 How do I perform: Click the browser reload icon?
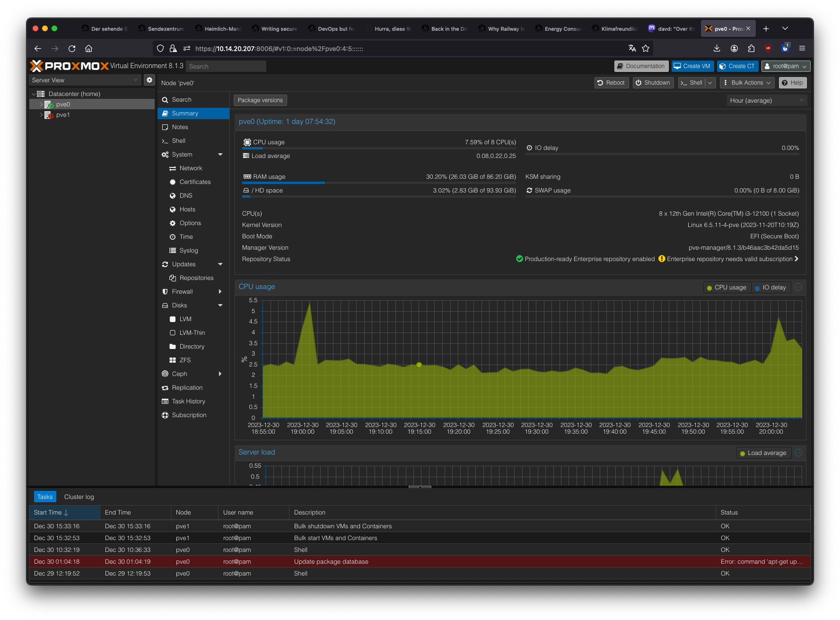click(72, 48)
